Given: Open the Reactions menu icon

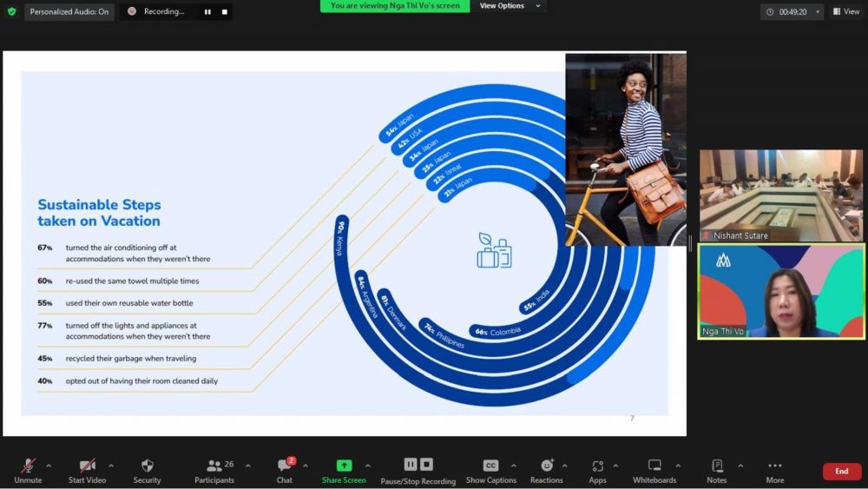Looking at the screenshot, I should point(546,466).
